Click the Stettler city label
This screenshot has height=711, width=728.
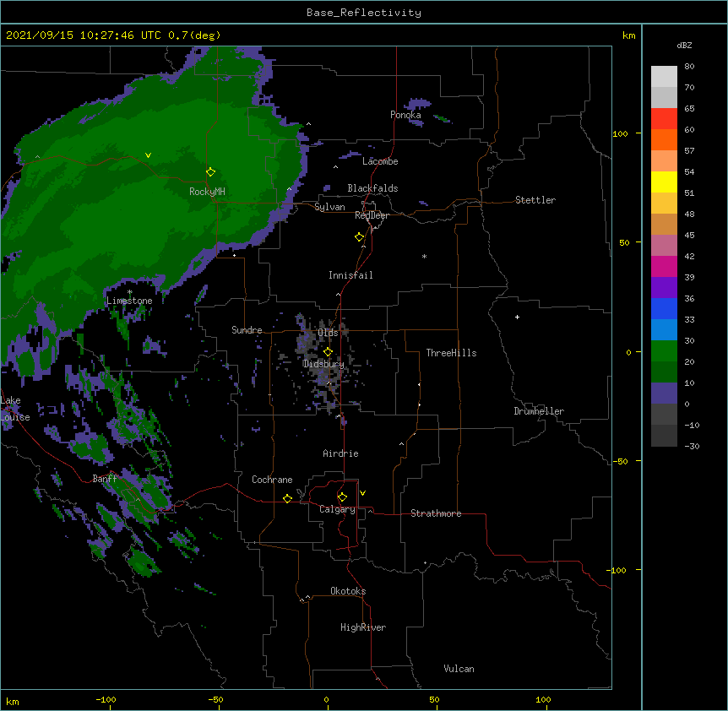point(535,200)
